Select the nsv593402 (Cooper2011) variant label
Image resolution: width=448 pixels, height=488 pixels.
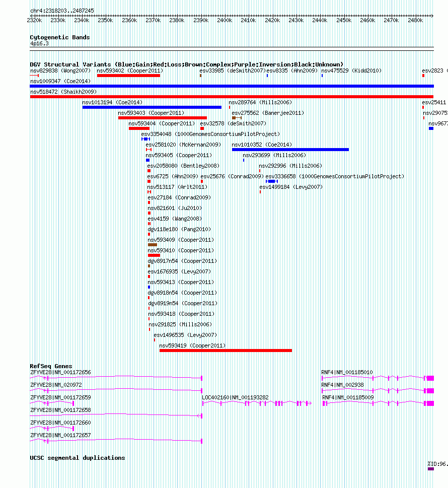pos(130,71)
